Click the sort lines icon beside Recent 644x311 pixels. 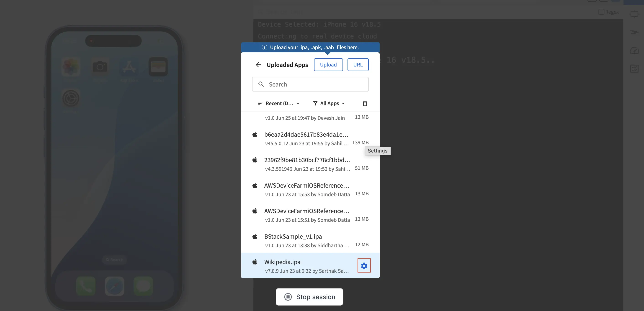[260, 103]
